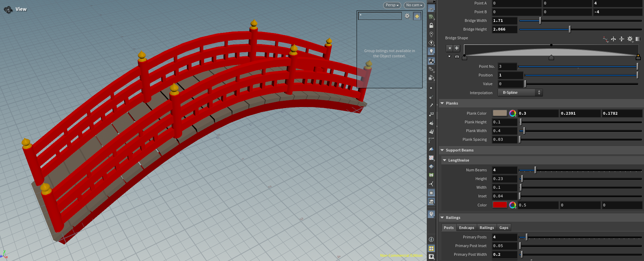The height and width of the screenshot is (261, 644).
Task: Click the Plank Color swatch
Action: coord(500,113)
